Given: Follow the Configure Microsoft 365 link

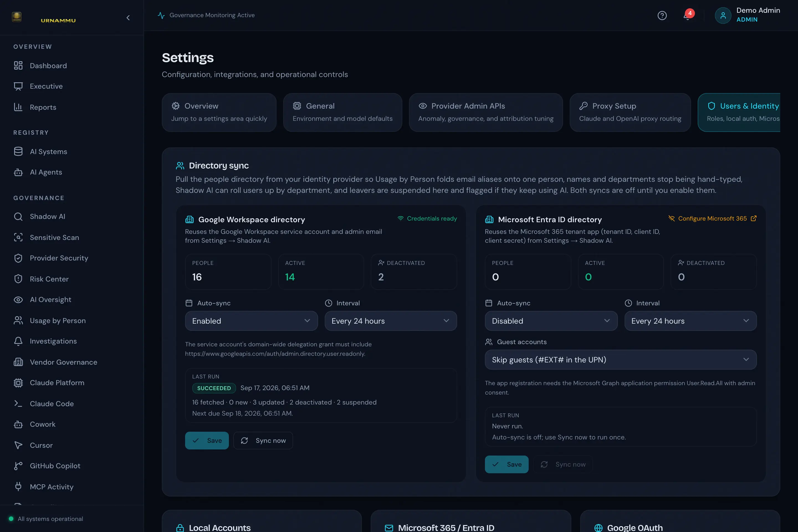Looking at the screenshot, I should click(712, 219).
